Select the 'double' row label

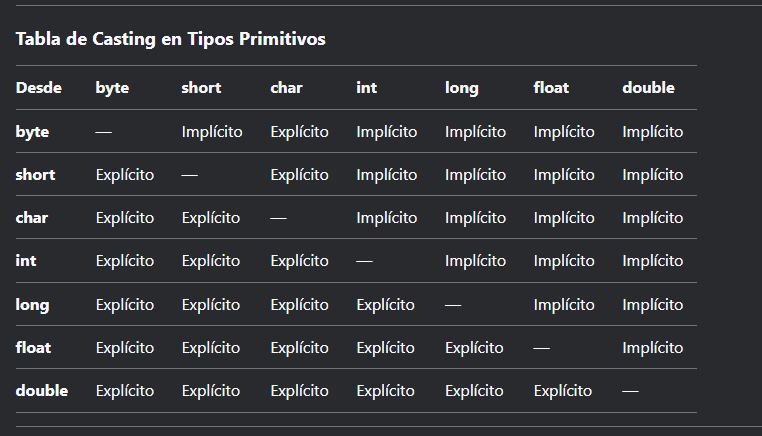click(42, 391)
